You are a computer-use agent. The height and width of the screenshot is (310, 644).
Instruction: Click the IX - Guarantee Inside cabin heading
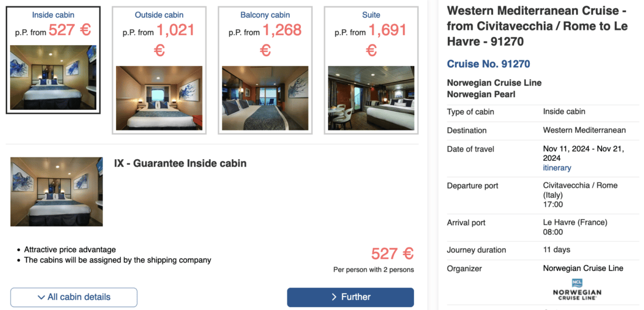180,163
